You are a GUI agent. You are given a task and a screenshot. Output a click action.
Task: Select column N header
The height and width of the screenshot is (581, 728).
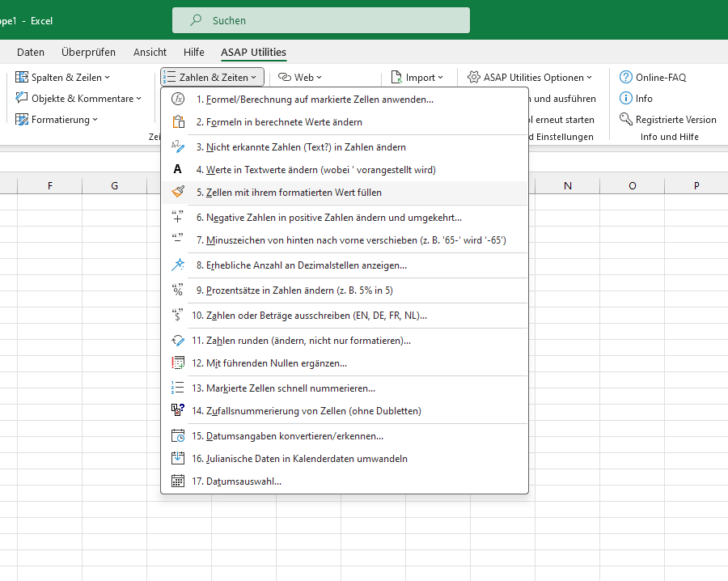(567, 186)
